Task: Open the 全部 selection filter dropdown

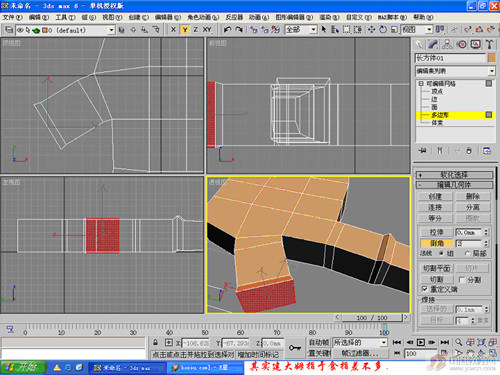Action: click(313, 30)
